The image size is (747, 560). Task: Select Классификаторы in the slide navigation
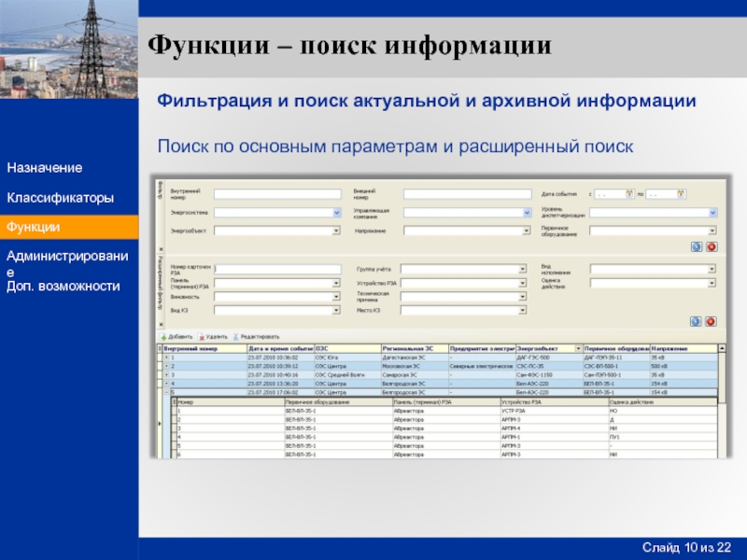pyautogui.click(x=60, y=198)
